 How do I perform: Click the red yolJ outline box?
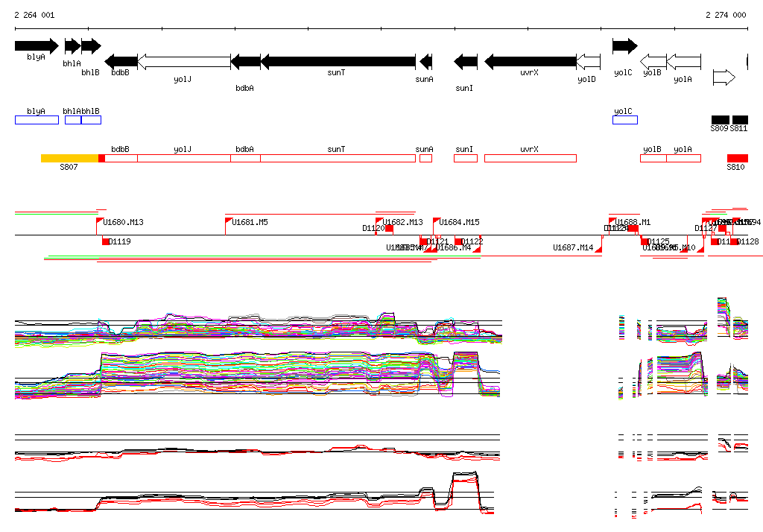(184, 158)
